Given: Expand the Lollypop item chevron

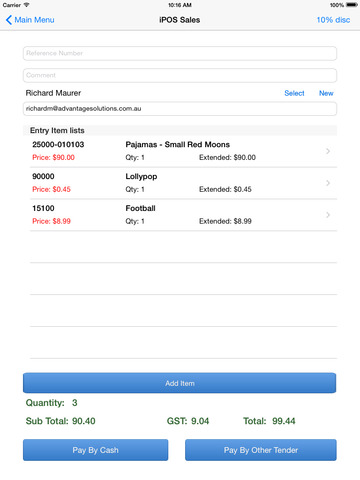Looking at the screenshot, I should [328, 183].
